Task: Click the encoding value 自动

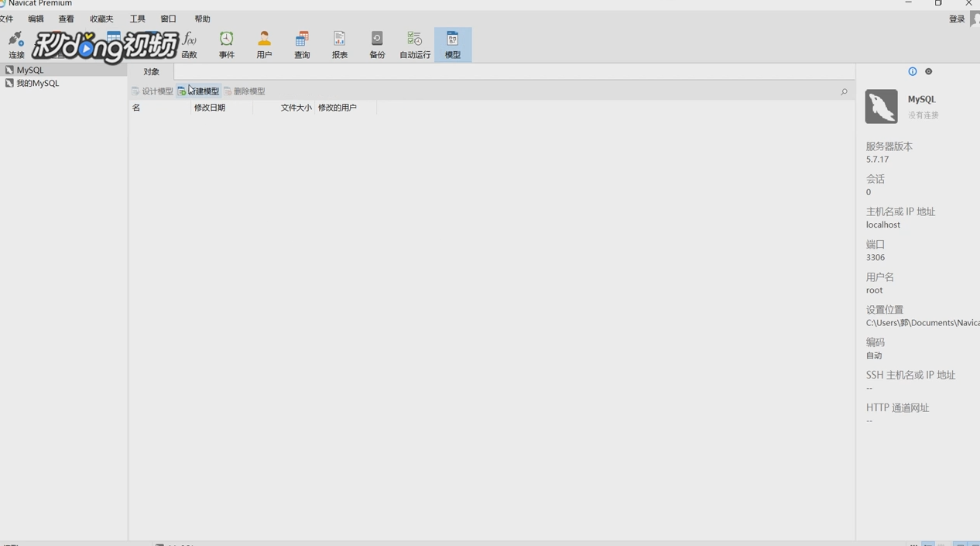Action: tap(874, 355)
